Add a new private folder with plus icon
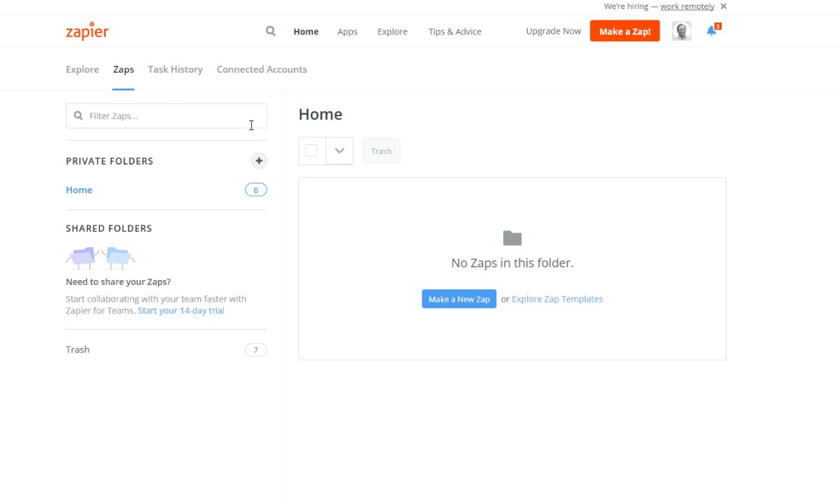Viewport: 840px width, 504px height. [x=259, y=161]
